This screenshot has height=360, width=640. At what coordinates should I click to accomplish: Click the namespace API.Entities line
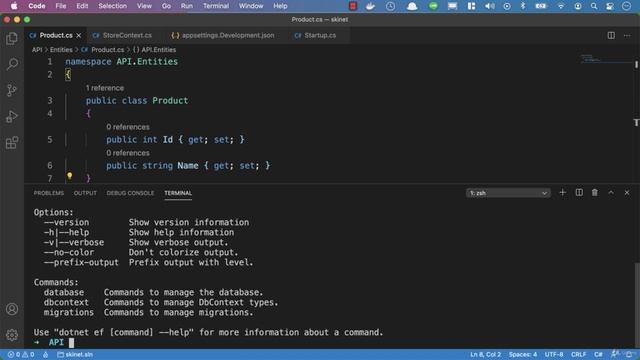pyautogui.click(x=122, y=62)
